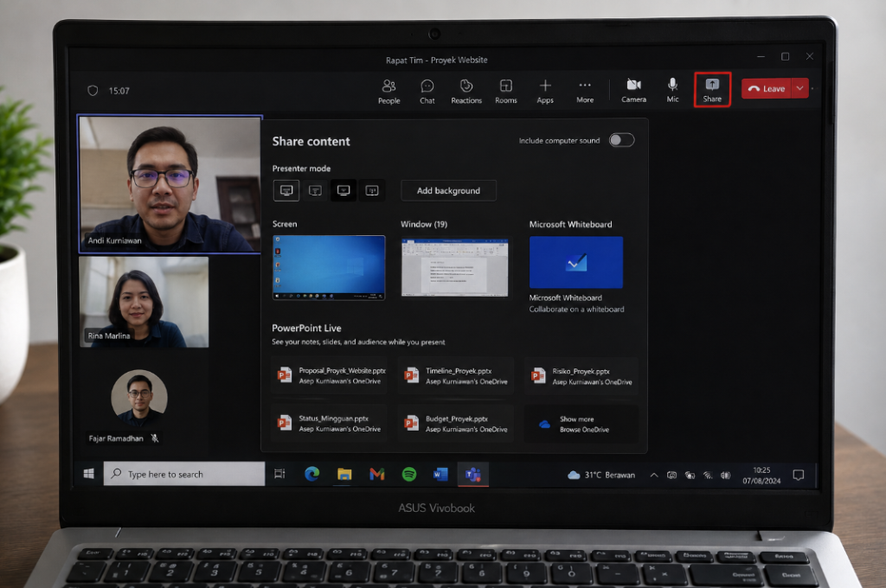Present Status_Mingguan.pptx

330,424
